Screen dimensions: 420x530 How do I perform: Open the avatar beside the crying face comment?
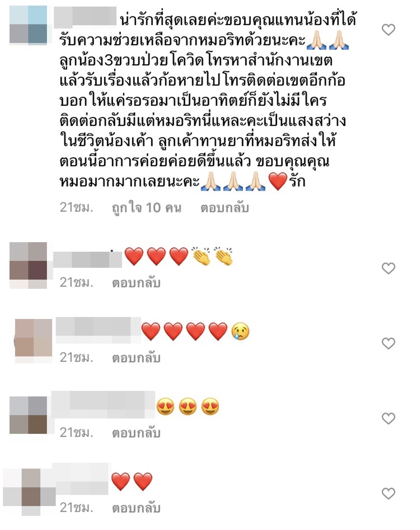pyautogui.click(x=33, y=341)
